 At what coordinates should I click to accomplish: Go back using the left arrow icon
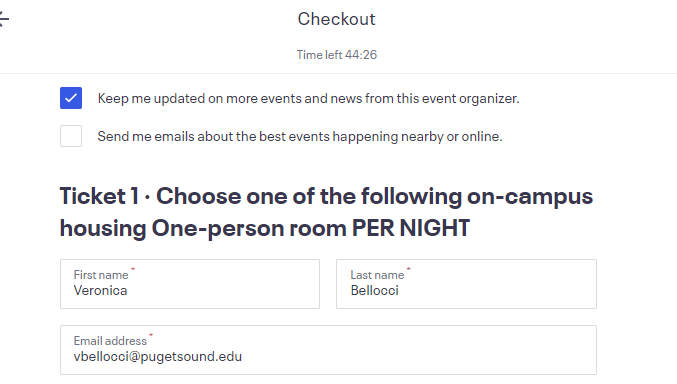(x=3, y=19)
